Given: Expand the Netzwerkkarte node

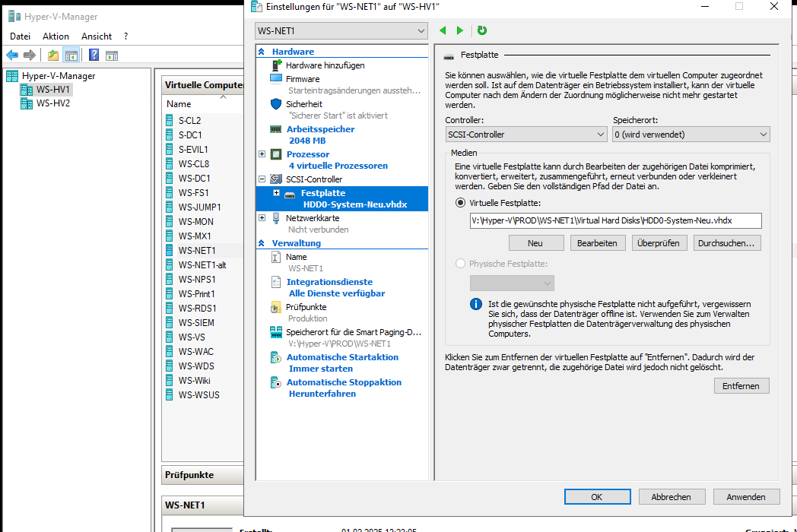Looking at the screenshot, I should [x=262, y=218].
